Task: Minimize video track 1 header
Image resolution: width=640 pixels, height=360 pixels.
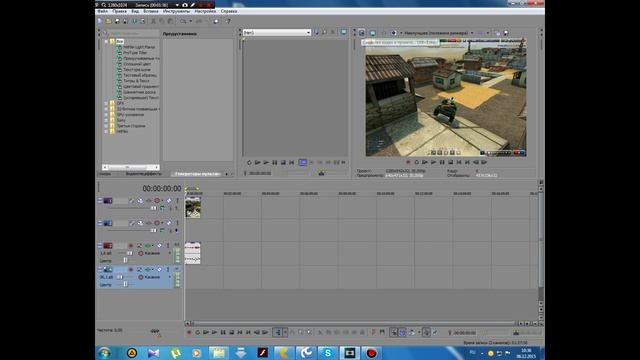Action: coord(100,200)
